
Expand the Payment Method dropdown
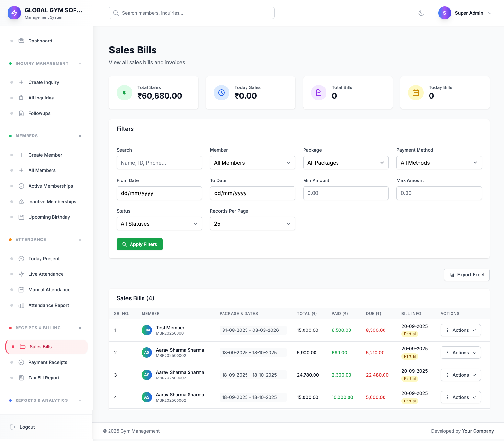pyautogui.click(x=439, y=163)
